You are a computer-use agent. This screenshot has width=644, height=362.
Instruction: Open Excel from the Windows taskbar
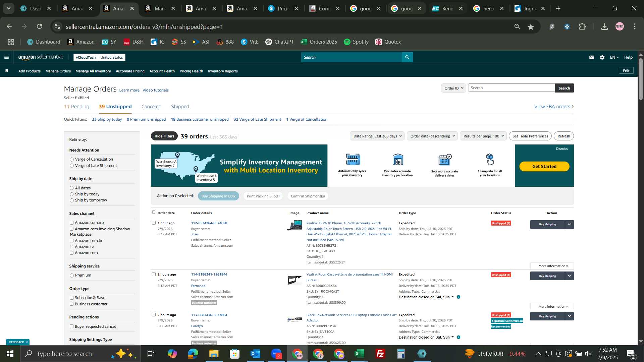click(x=360, y=354)
